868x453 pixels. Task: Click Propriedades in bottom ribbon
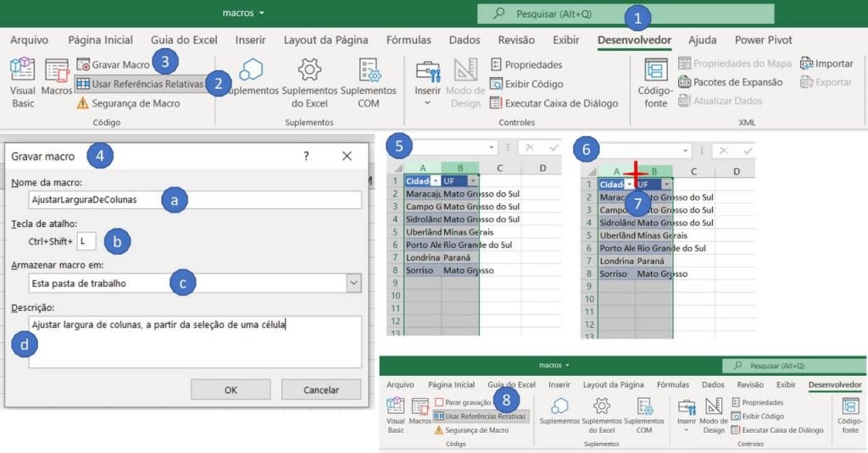pyautogui.click(x=757, y=402)
